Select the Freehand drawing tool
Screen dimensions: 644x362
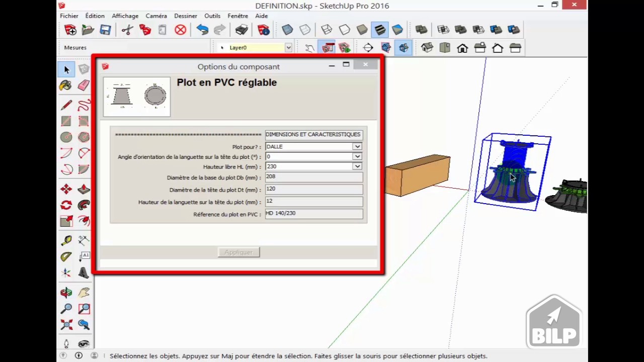tap(84, 105)
